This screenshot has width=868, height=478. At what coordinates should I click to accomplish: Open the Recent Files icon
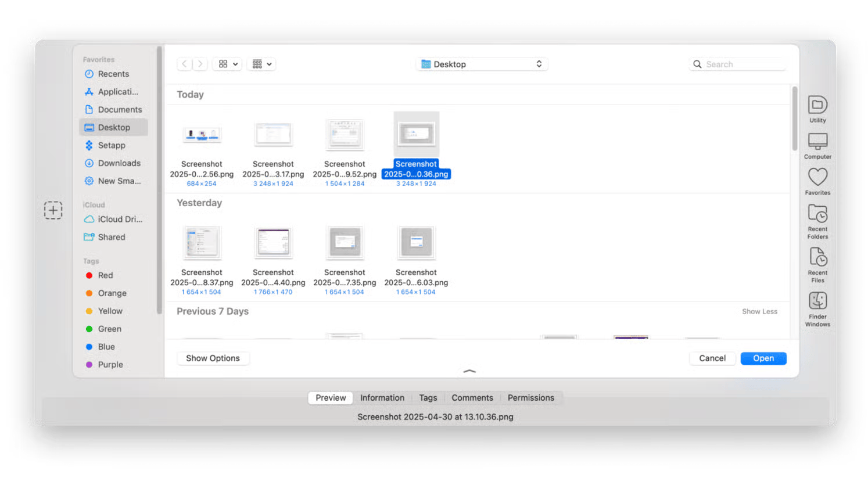[817, 258]
